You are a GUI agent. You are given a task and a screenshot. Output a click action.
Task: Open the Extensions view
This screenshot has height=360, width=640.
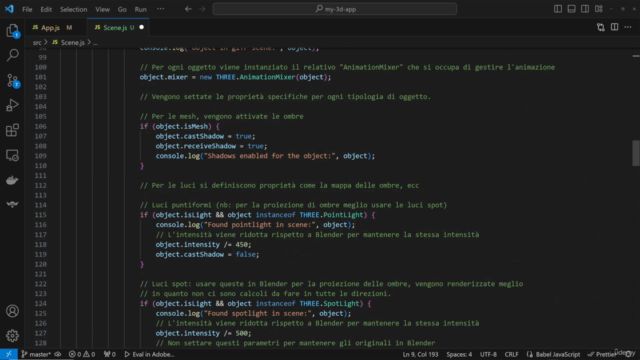[x=12, y=130]
